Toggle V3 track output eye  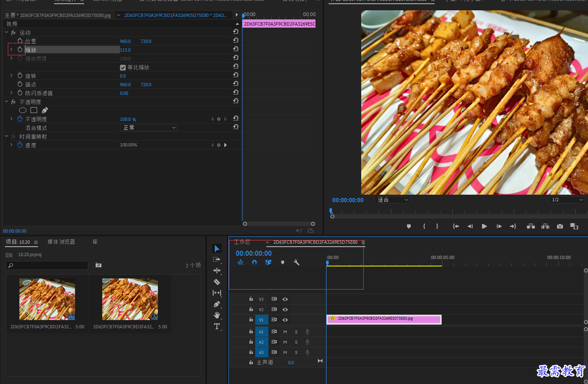(285, 299)
